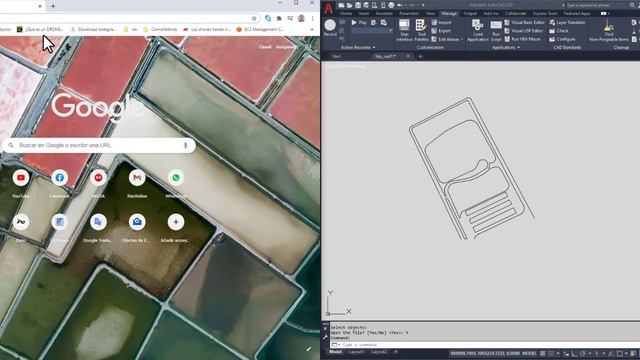Toggle snap mode in status bar
Viewport: 640px width, 360px height.
click(551, 353)
